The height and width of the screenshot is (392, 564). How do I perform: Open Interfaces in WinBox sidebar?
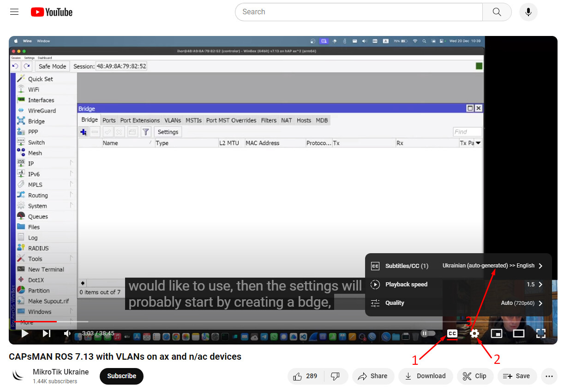[x=41, y=100]
